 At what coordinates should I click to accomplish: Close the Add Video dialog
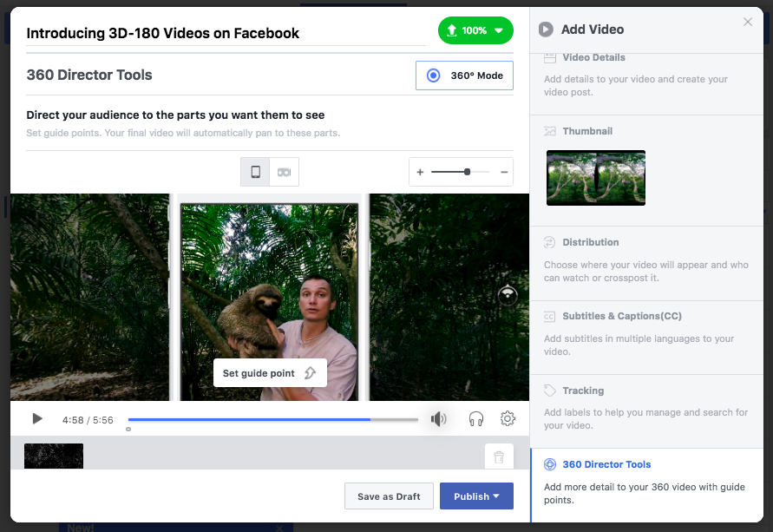point(747,23)
